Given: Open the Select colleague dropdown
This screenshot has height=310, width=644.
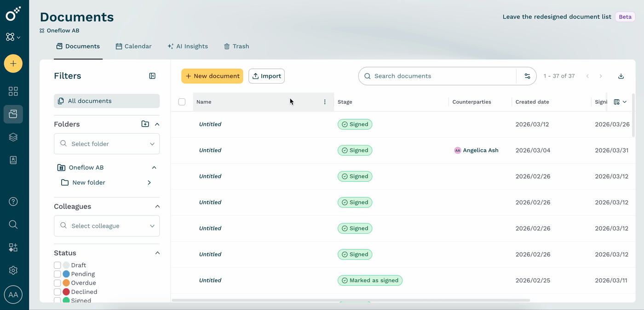Looking at the screenshot, I should [x=107, y=226].
